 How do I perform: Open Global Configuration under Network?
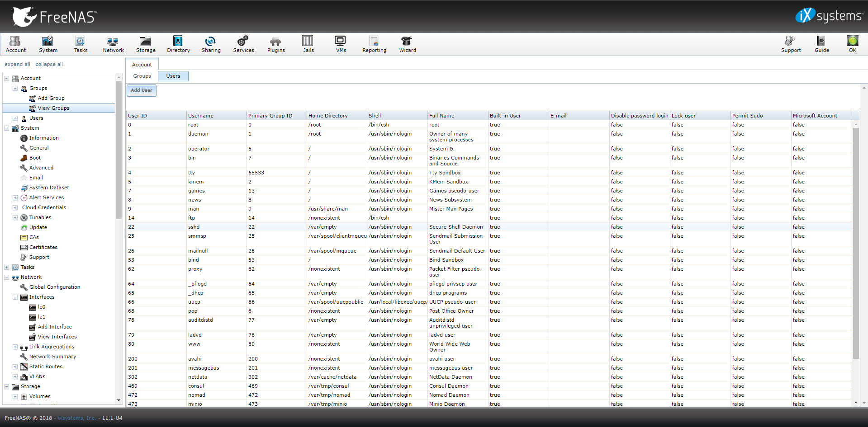coord(54,287)
